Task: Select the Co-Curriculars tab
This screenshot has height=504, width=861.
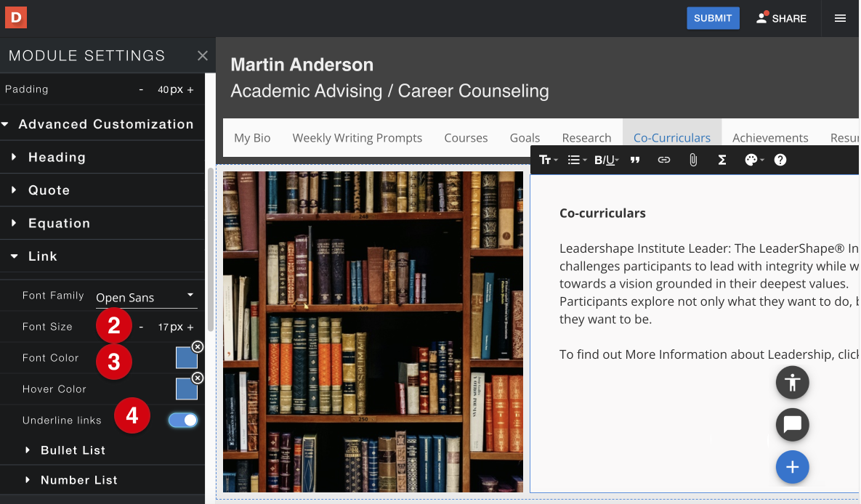Action: [671, 138]
